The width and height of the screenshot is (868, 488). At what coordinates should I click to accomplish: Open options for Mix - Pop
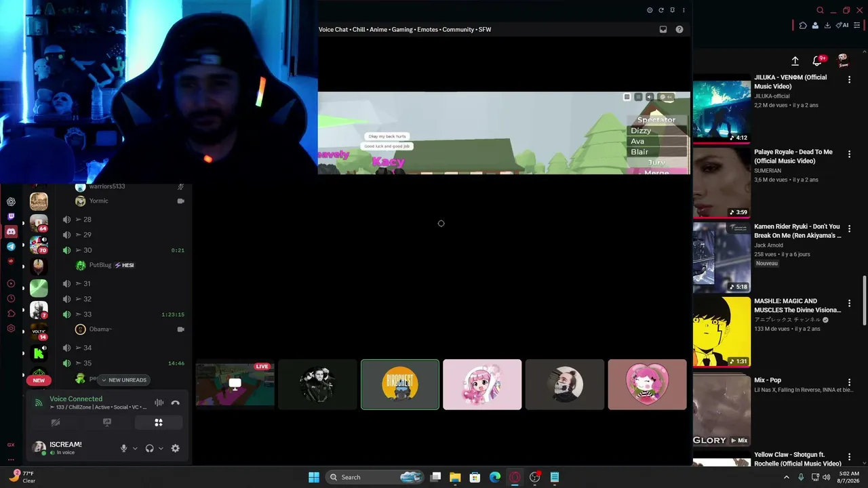click(x=849, y=383)
